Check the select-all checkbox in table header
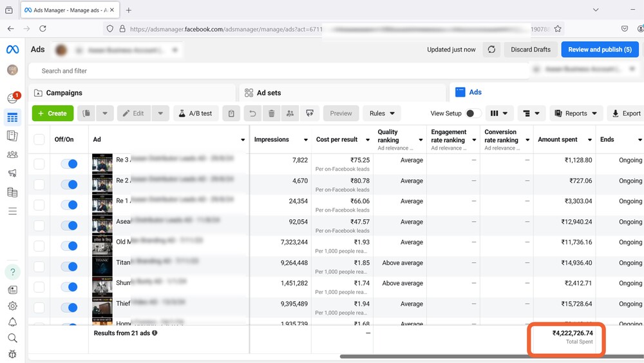 tap(39, 140)
